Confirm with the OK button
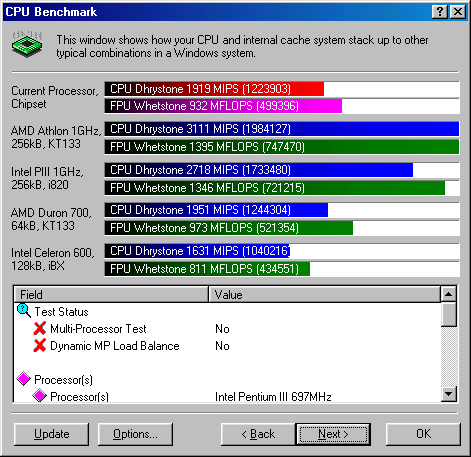The height and width of the screenshot is (457, 471). [423, 434]
